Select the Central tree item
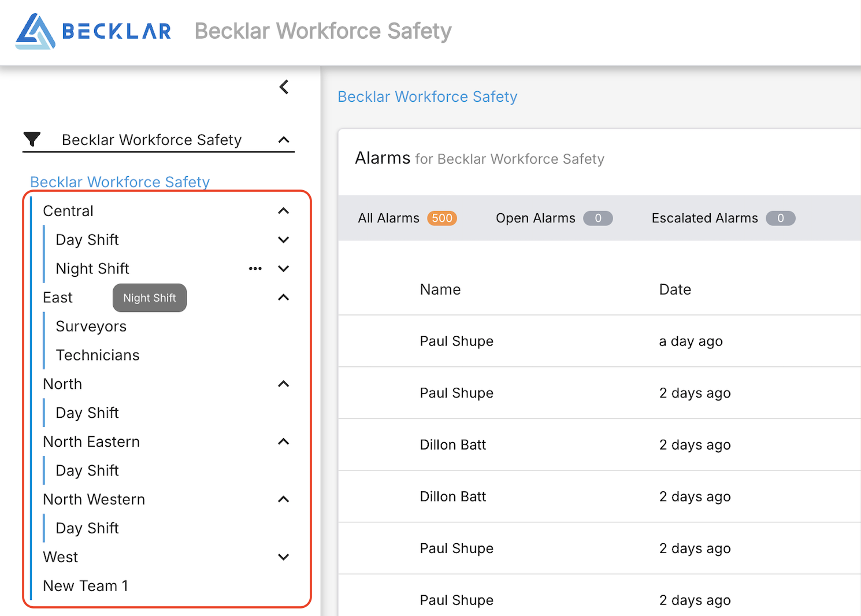Image resolution: width=861 pixels, height=616 pixels. coord(68,211)
